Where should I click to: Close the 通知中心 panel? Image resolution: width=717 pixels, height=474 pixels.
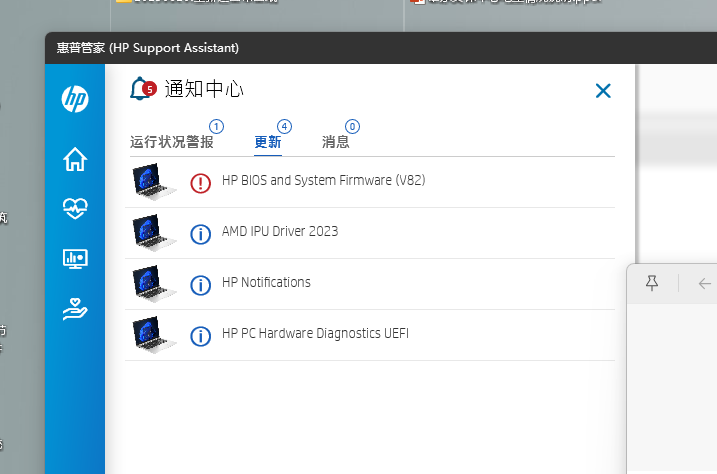point(603,91)
